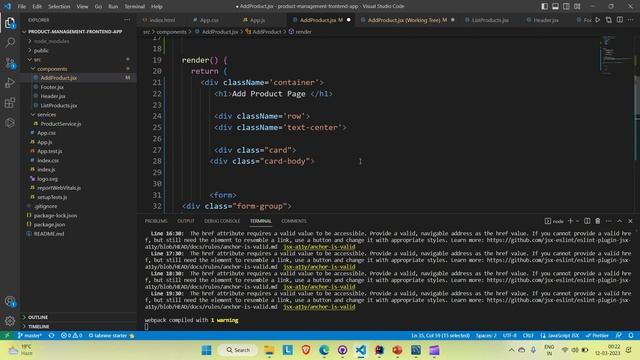640x360 pixels.
Task: Change encoding via UTF-8 status item
Action: tap(509, 336)
